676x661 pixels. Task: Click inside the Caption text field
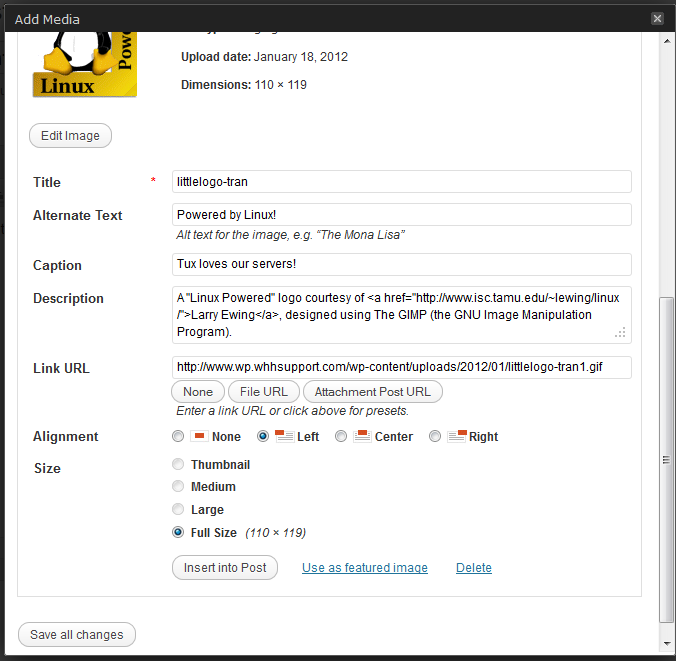pyautogui.click(x=401, y=264)
